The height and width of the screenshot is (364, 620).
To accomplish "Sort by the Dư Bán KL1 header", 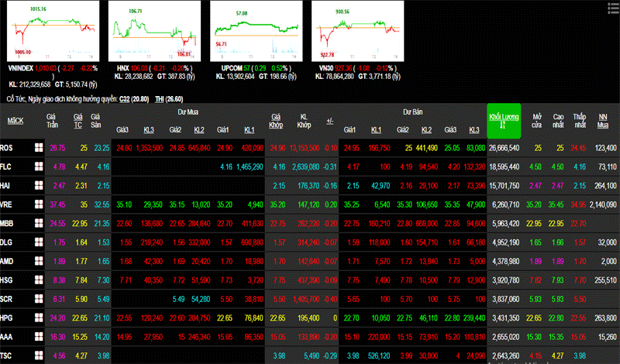I will click(x=376, y=130).
